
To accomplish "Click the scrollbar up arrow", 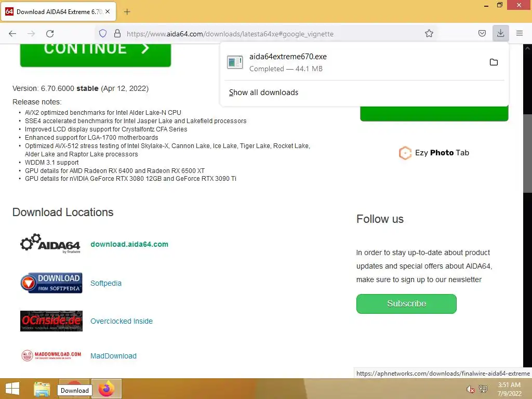I will click(x=527, y=48).
